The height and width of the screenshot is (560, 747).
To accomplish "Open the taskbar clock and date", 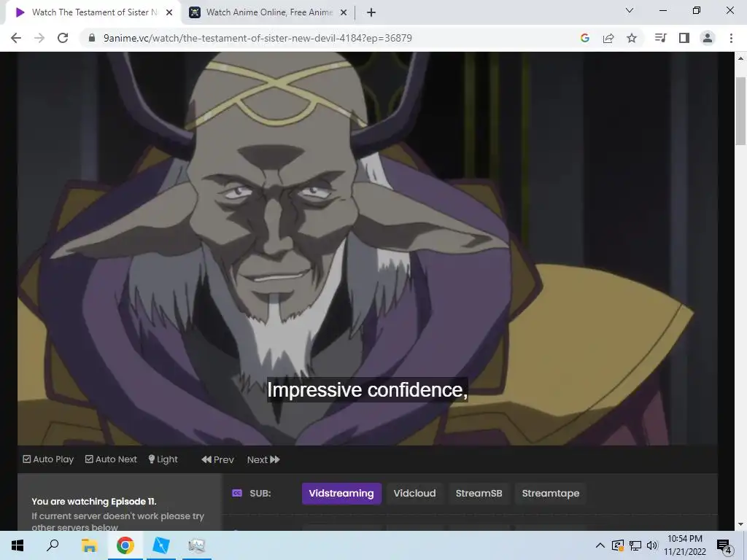I will (x=685, y=545).
